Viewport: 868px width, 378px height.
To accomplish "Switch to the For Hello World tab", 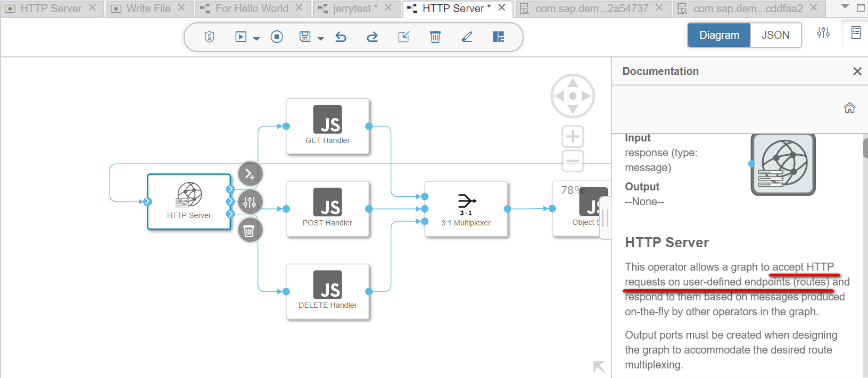I will click(x=252, y=9).
